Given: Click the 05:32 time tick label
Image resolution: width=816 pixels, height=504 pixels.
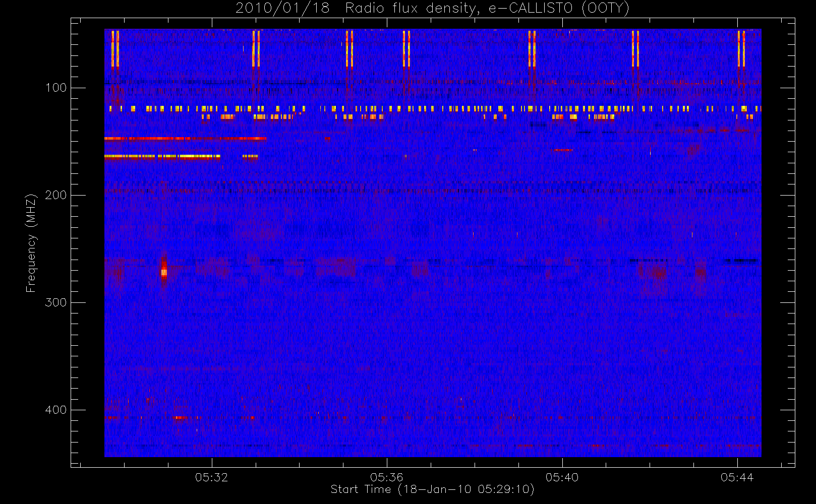Looking at the screenshot, I should click(212, 477).
